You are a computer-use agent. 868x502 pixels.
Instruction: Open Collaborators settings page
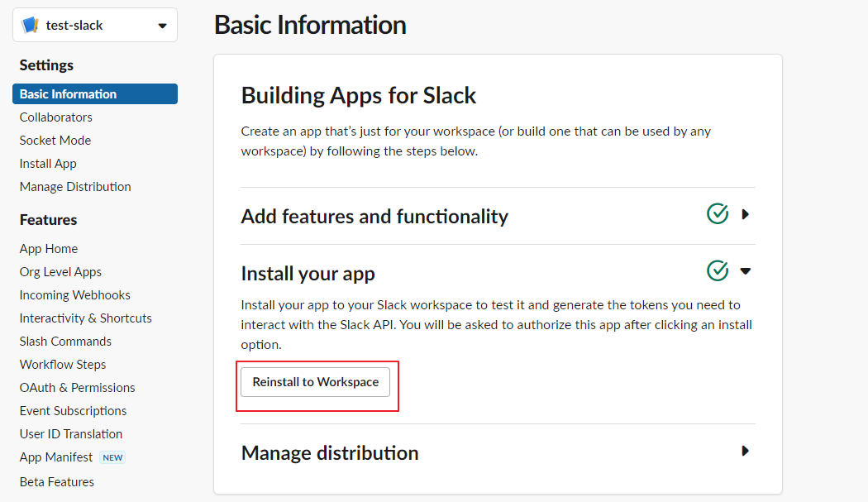56,117
